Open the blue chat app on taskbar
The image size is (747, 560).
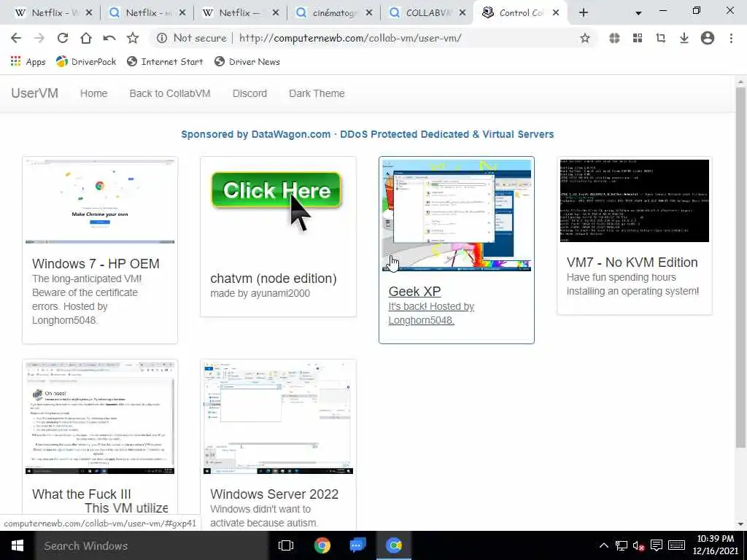[x=357, y=545]
